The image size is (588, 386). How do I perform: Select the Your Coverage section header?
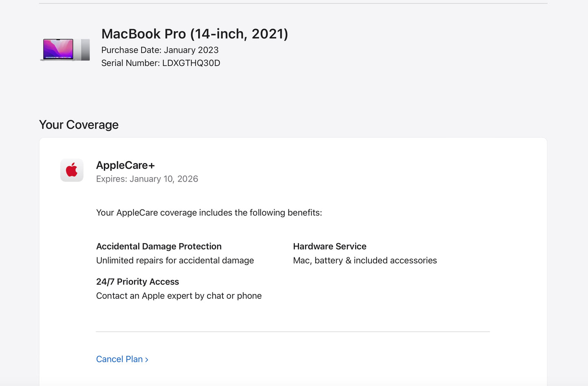[79, 125]
